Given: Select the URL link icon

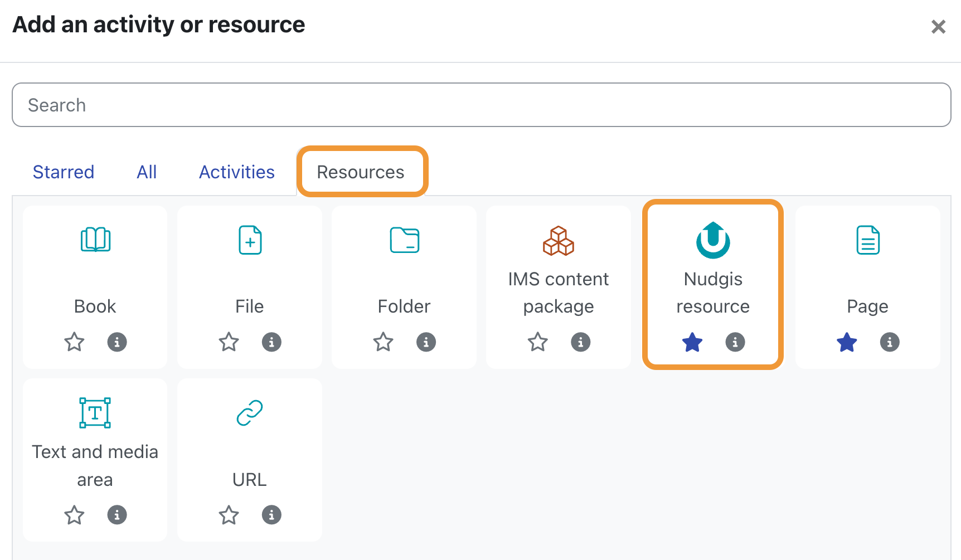Looking at the screenshot, I should tap(250, 413).
